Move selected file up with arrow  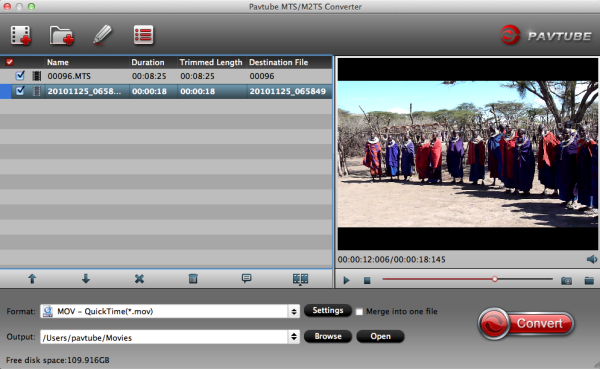pyautogui.click(x=32, y=279)
